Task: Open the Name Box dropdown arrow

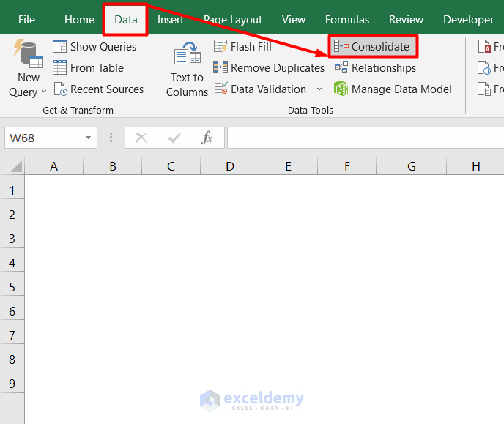Action: tap(88, 138)
